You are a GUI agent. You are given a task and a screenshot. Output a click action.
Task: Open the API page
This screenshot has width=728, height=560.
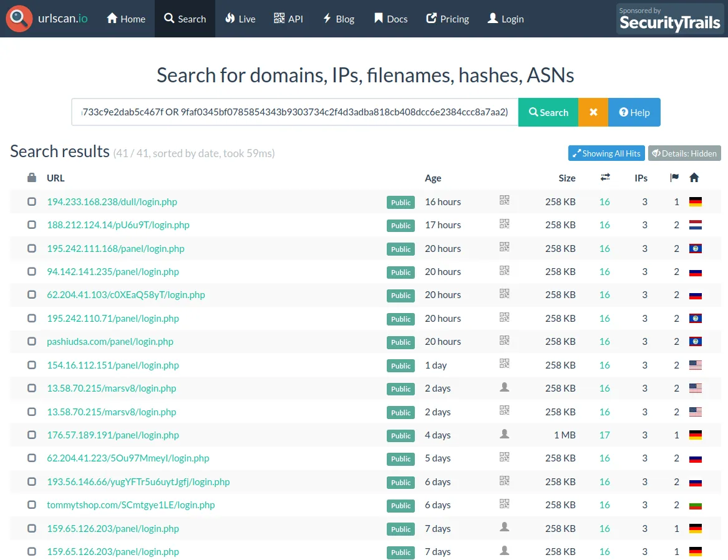coord(288,19)
